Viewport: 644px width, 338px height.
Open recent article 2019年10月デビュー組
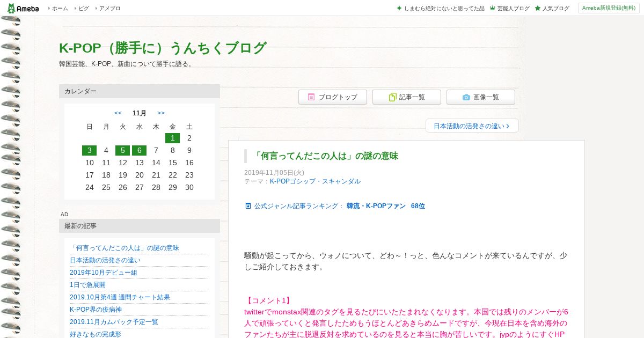coord(104,273)
